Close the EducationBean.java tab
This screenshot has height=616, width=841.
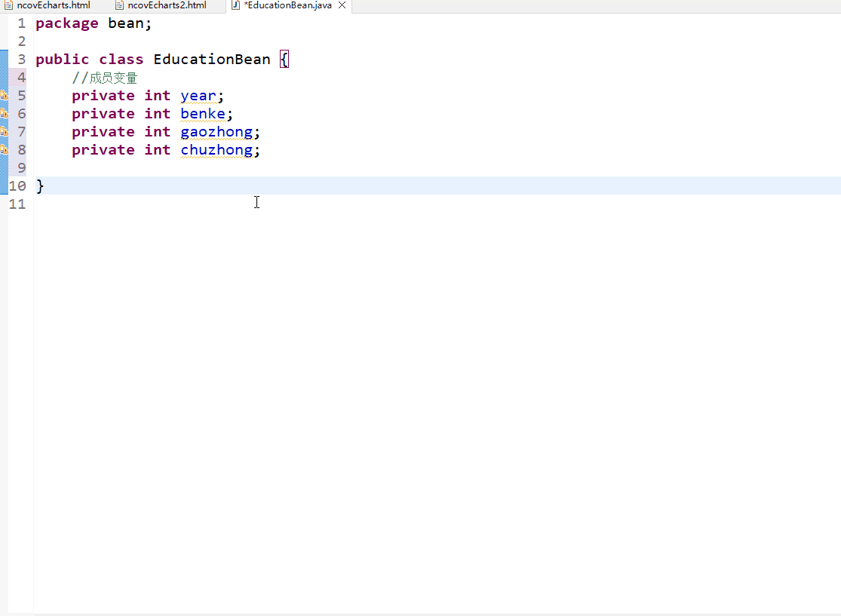tap(342, 5)
